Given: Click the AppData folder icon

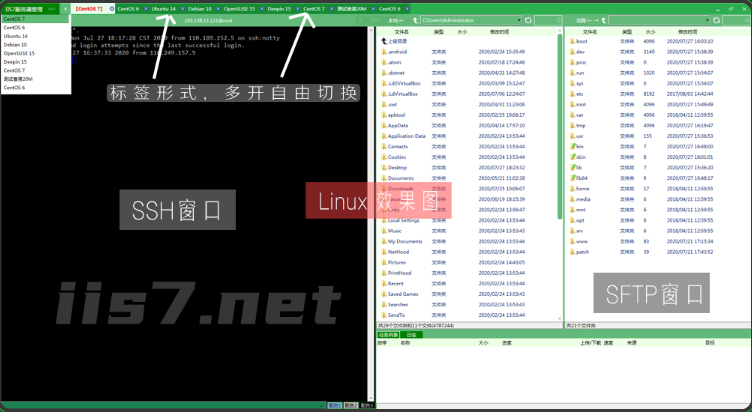Looking at the screenshot, I should click(384, 126).
